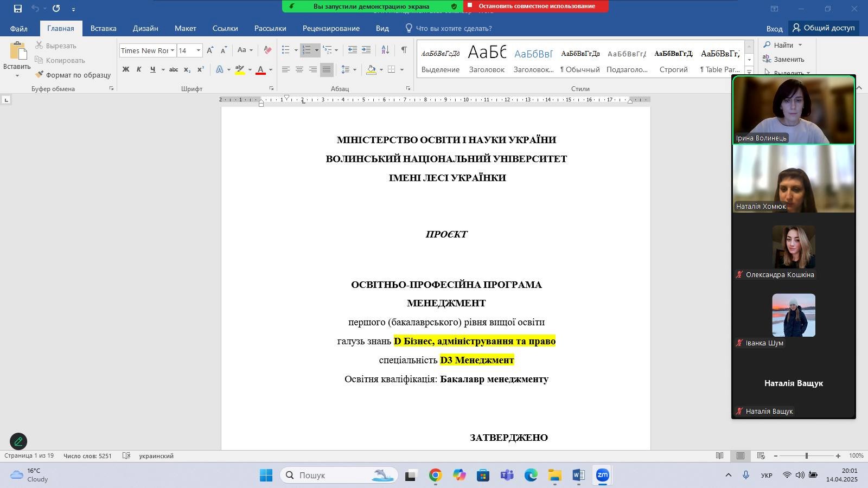This screenshot has height=488, width=868.
Task: Expand the line spacing dropdown
Action: pos(355,69)
